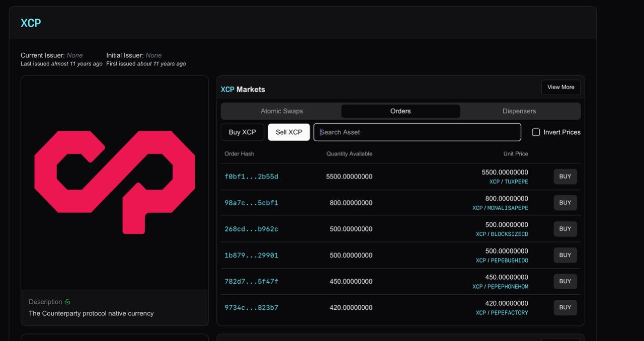Click BUY for the PEPEPHONEHOM order
Screen dimensions: 644x341
pyautogui.click(x=565, y=281)
